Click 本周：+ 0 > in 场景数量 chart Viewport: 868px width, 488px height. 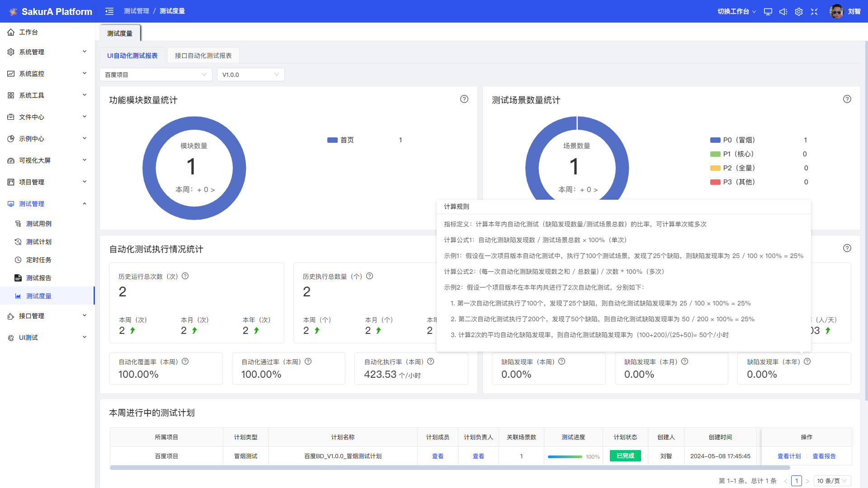pos(578,190)
